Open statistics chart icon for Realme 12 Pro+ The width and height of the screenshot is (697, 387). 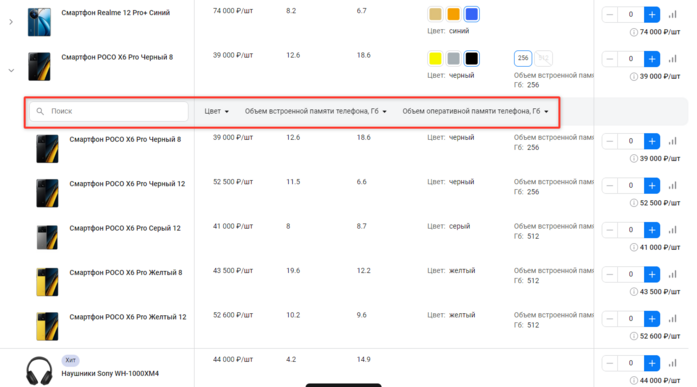tap(673, 15)
